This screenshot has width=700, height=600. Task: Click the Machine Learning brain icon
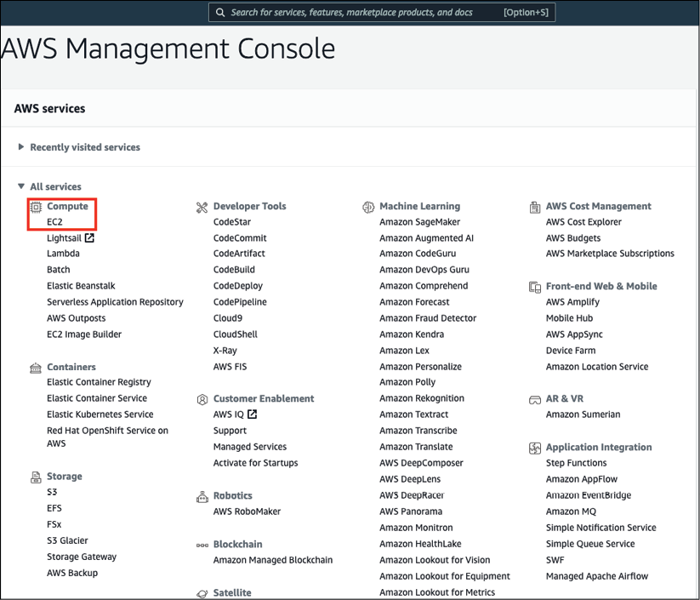click(x=368, y=207)
